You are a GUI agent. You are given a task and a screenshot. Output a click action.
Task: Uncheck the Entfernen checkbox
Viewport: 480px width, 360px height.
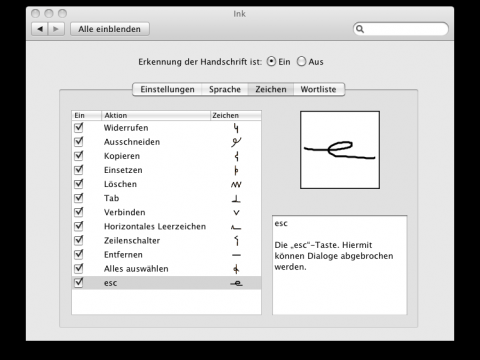pyautogui.click(x=79, y=254)
